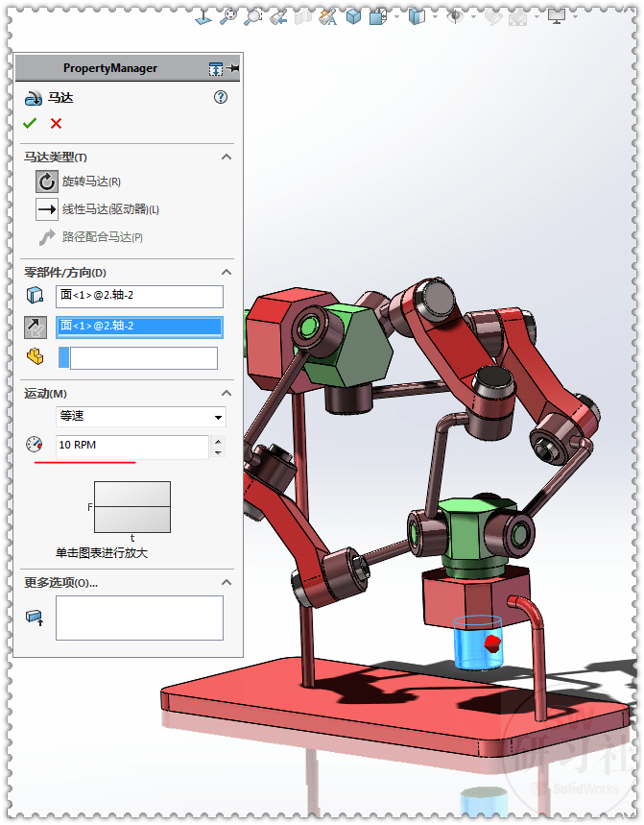Pin the PropertyManager with pushpin icon
This screenshot has height=825, width=644.
coord(233,68)
